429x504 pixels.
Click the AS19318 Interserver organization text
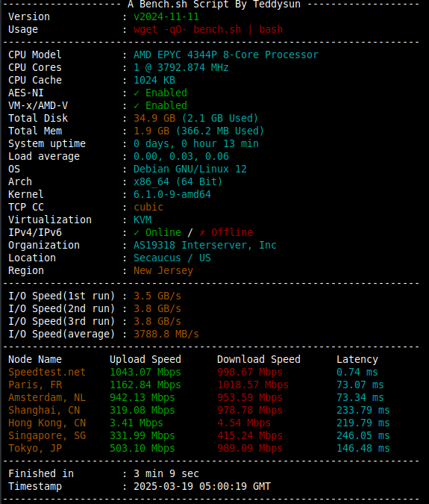tap(205, 245)
